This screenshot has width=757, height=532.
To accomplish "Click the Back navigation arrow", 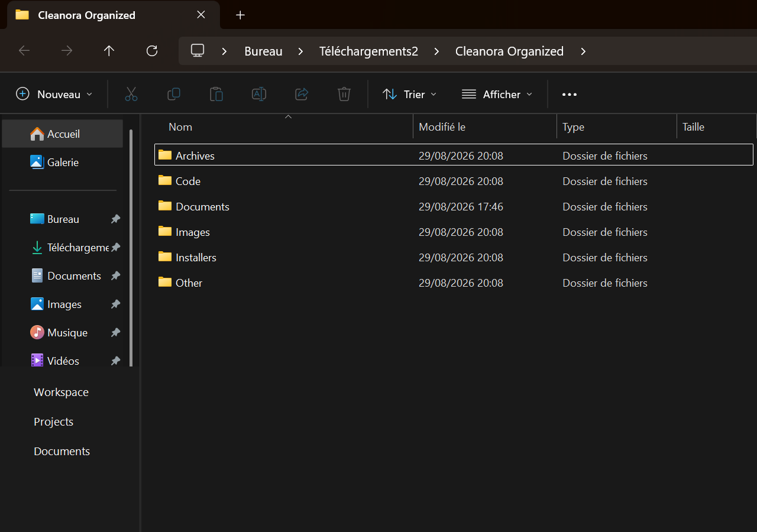I will pyautogui.click(x=24, y=51).
